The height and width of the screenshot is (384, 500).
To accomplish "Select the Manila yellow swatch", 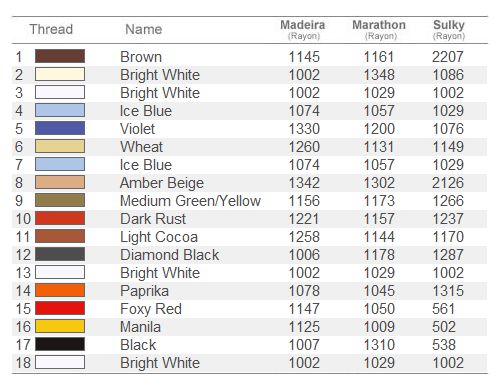I will (60, 326).
